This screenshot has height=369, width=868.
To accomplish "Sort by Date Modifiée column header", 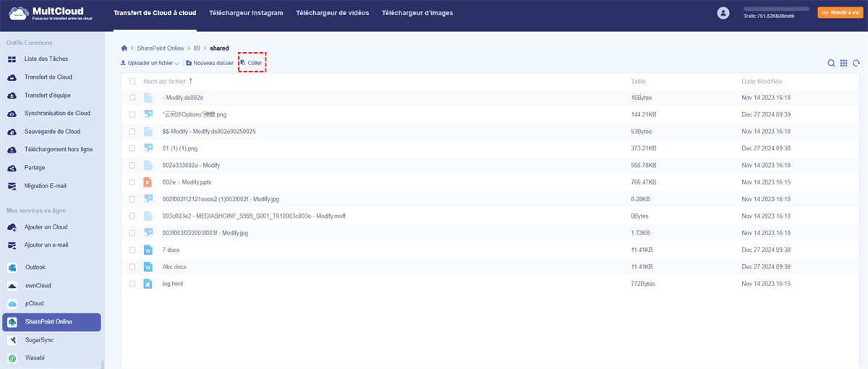I will coord(762,82).
